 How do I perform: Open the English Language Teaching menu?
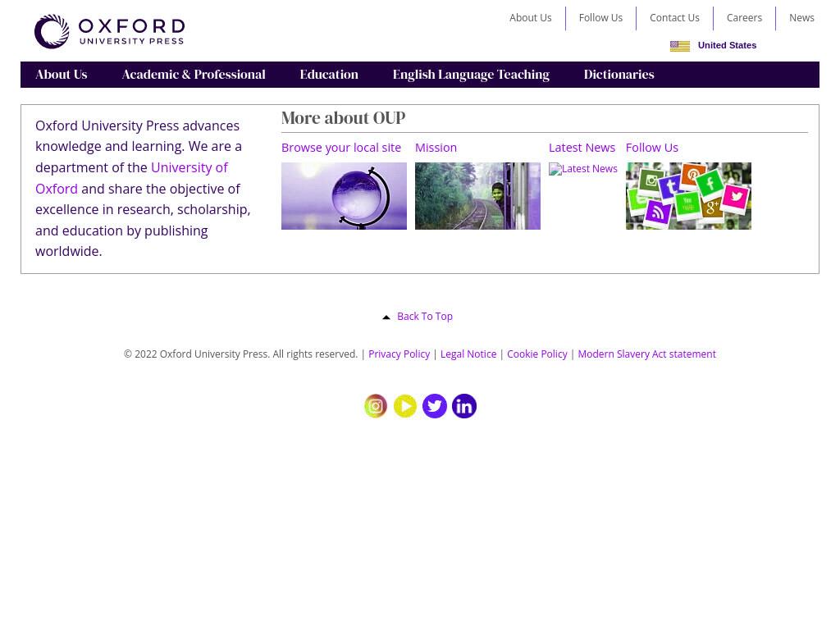click(x=471, y=75)
